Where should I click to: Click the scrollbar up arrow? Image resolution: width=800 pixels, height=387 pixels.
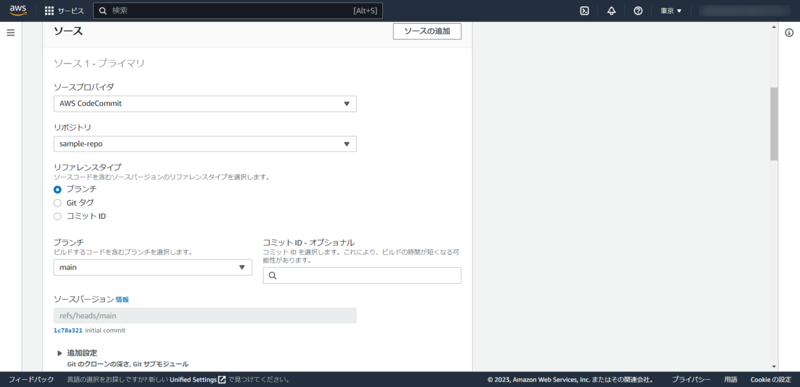(x=774, y=27)
